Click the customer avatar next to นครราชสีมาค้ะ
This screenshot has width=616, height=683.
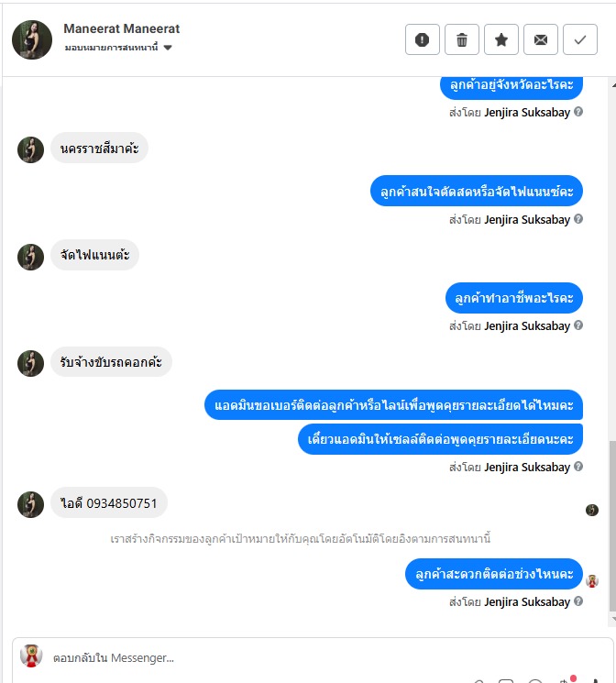pos(30,149)
